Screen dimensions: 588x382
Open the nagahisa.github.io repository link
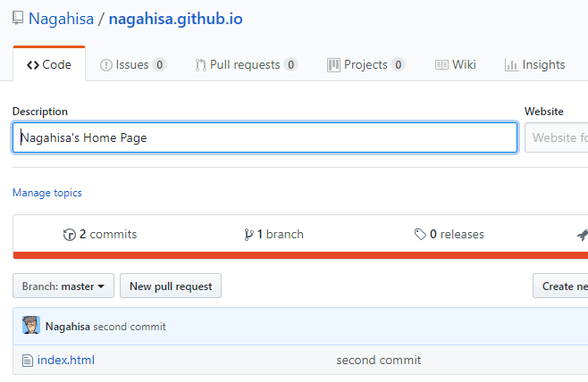pyautogui.click(x=175, y=18)
